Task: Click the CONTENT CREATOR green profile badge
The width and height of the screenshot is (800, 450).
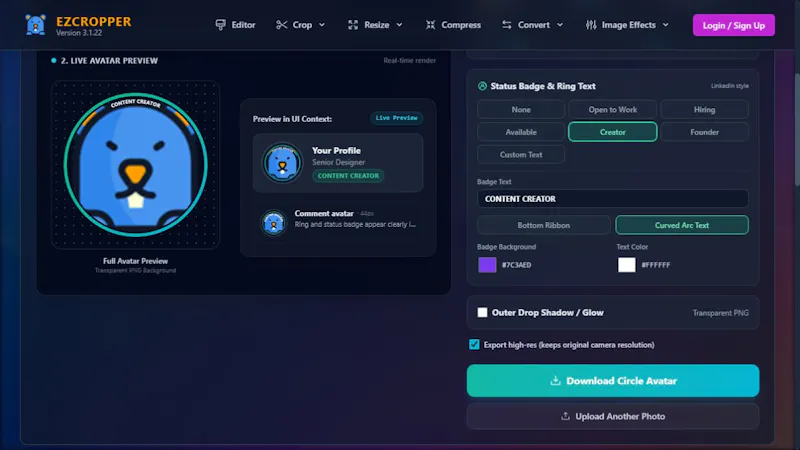Action: pyautogui.click(x=348, y=176)
